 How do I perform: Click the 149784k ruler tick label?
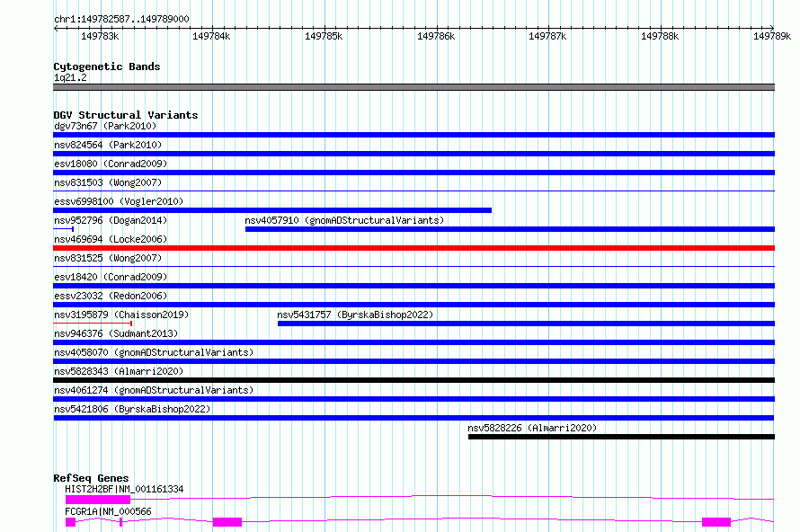coord(211,36)
